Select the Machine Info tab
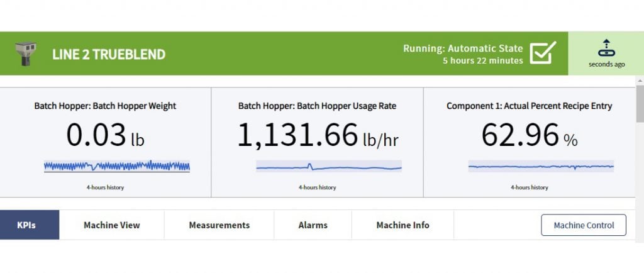The image size is (644, 273). (403, 225)
